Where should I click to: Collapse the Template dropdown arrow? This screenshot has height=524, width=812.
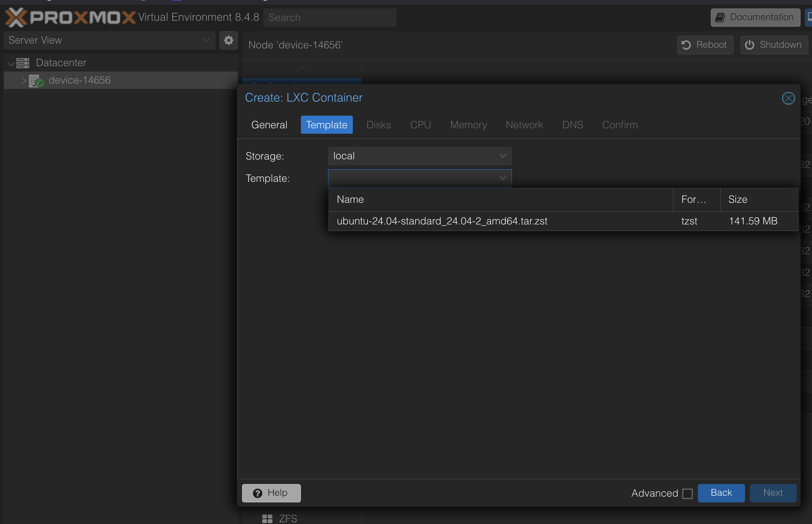coord(502,178)
